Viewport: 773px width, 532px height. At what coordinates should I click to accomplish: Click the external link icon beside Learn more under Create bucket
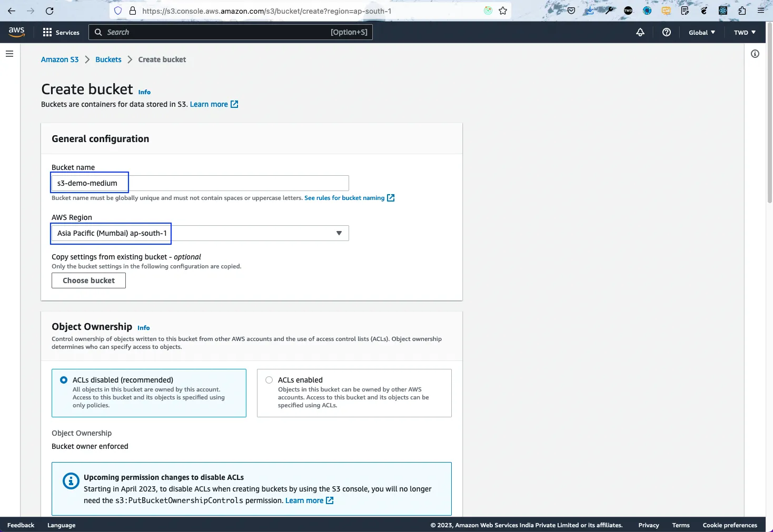(235, 104)
